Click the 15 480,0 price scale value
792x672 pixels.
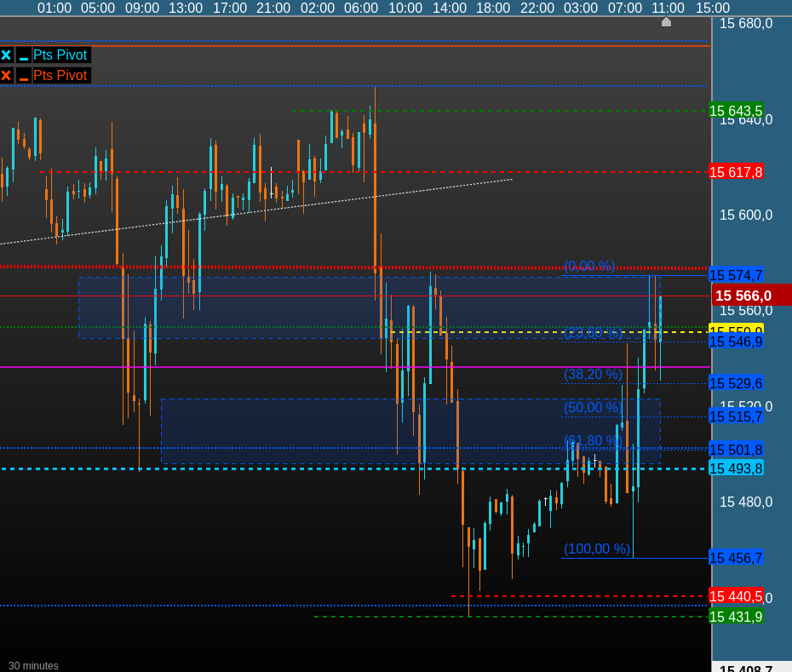pos(746,503)
